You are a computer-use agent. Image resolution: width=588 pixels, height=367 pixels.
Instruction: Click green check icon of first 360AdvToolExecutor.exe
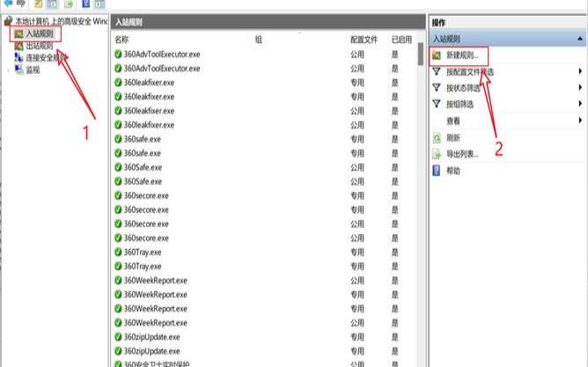[x=118, y=55]
